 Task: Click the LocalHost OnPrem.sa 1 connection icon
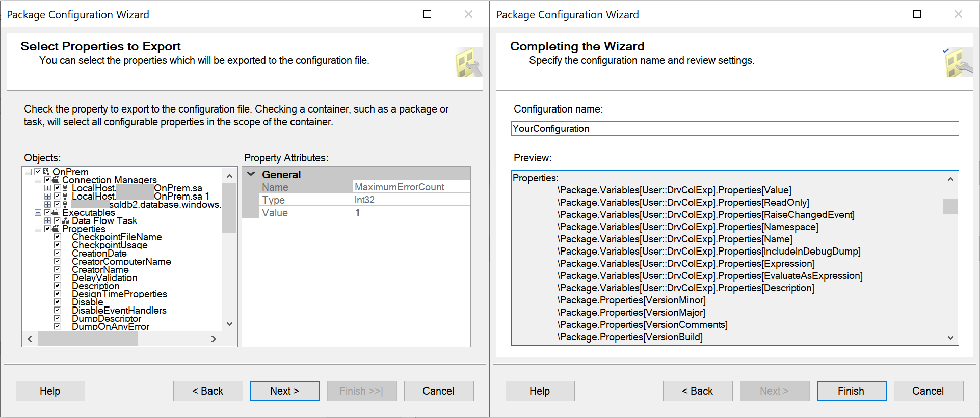tap(65, 196)
